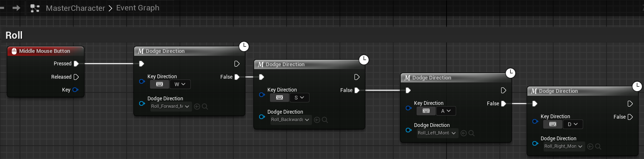Click the clock latent icon on the A Dodge node
Viewport: 644px width, 159px height.
click(x=511, y=73)
